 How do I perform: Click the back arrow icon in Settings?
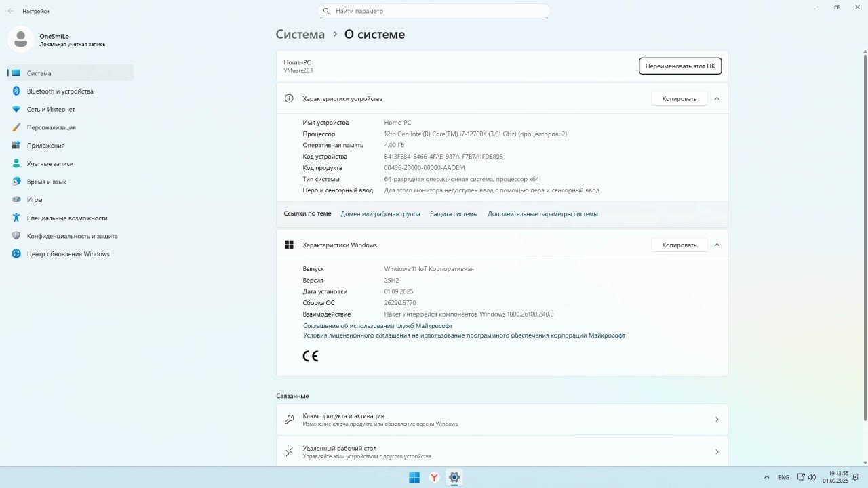click(x=11, y=11)
